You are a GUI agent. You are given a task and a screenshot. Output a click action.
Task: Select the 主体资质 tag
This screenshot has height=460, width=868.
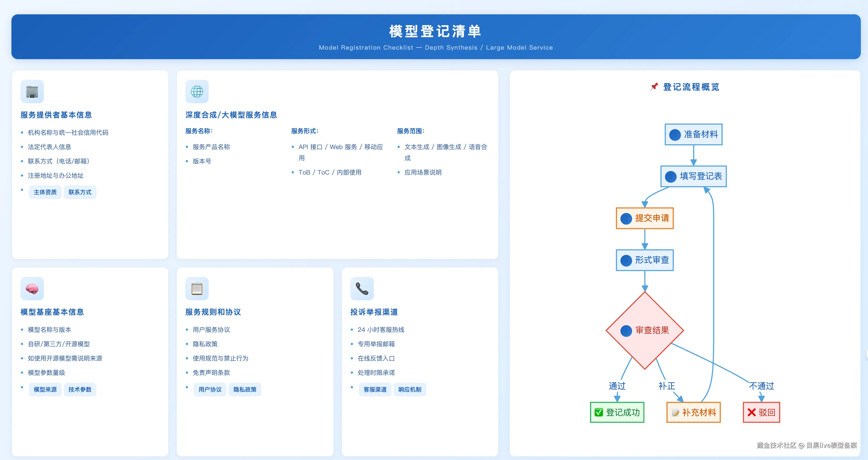point(45,192)
